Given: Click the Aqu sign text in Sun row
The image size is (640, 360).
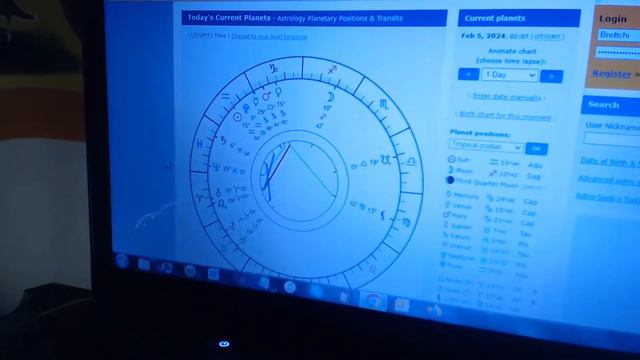Looking at the screenshot, I should [x=535, y=165].
